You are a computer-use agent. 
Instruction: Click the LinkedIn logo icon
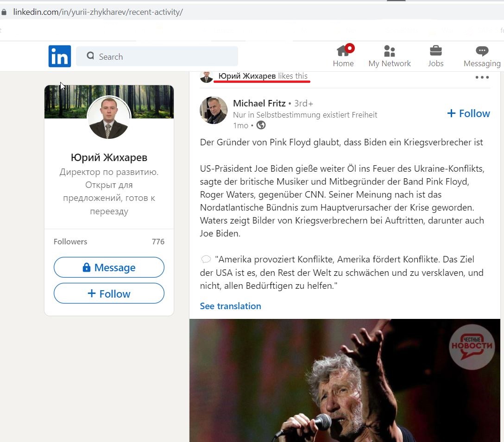coord(59,56)
